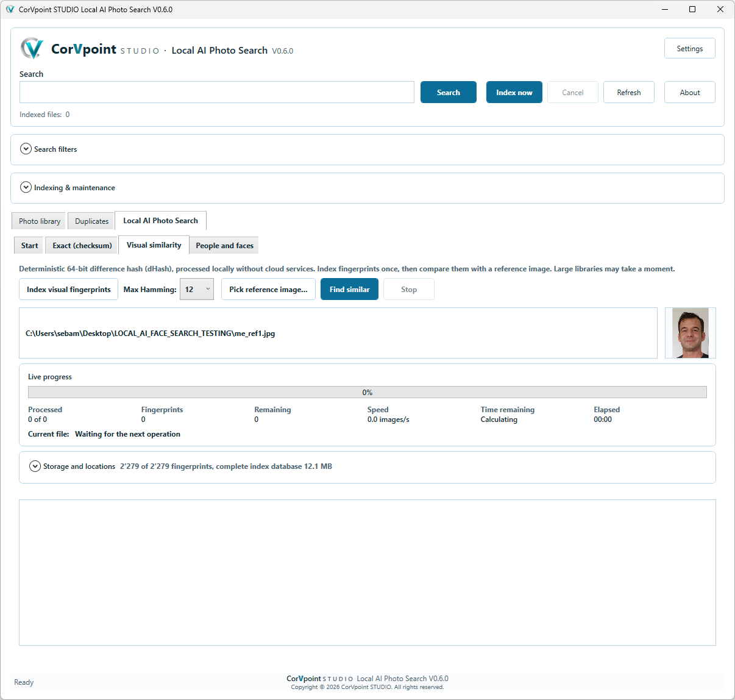The image size is (735, 700).
Task: Select the Local AI Photo Search tab
Action: coord(160,221)
